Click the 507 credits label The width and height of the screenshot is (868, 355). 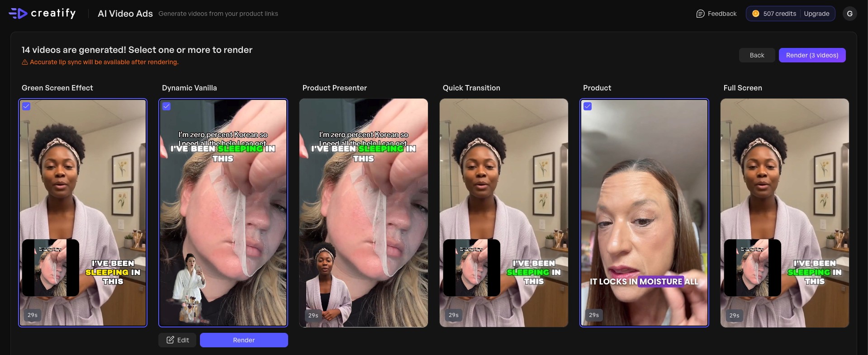(x=779, y=14)
